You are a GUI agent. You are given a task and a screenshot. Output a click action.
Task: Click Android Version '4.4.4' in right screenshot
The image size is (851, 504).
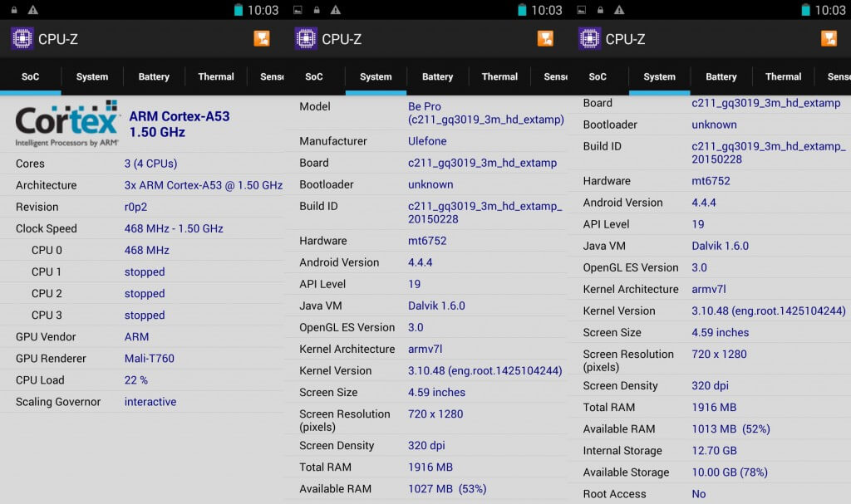pyautogui.click(x=704, y=203)
